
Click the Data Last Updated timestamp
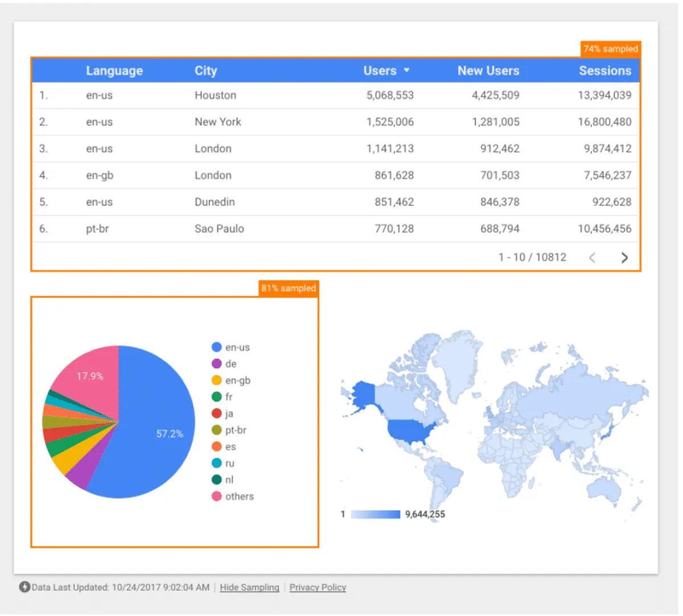[x=121, y=588]
